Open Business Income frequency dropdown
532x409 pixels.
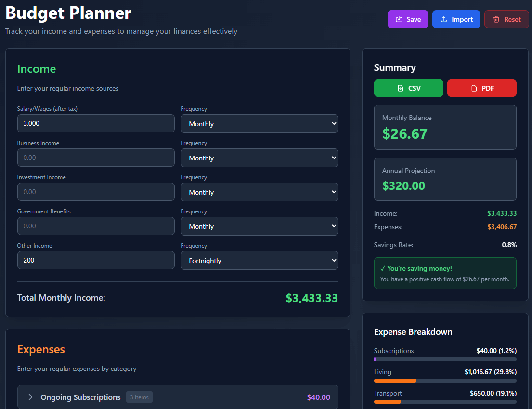coord(259,158)
